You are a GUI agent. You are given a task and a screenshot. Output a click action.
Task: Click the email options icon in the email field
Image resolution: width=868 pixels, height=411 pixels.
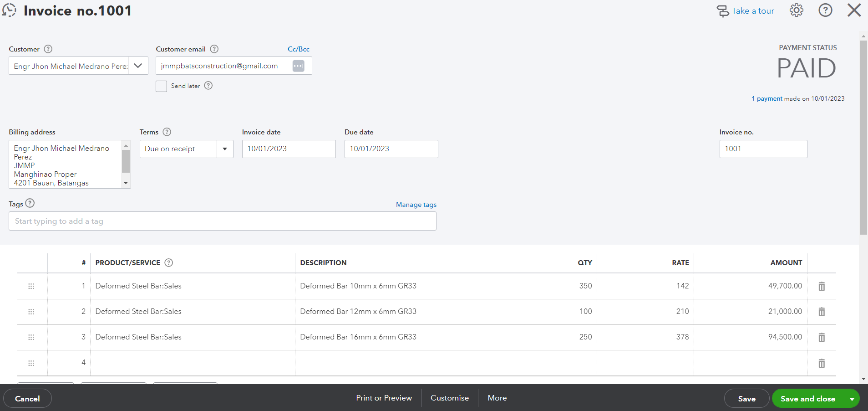[x=298, y=66]
